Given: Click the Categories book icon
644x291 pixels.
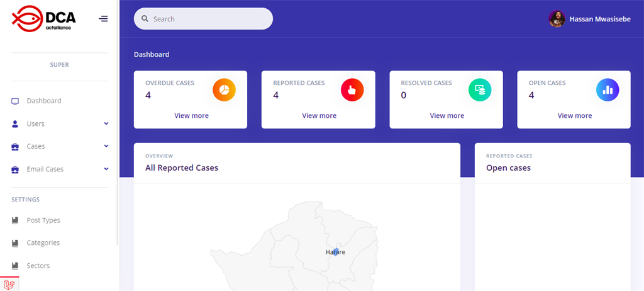Looking at the screenshot, I should coord(15,243).
